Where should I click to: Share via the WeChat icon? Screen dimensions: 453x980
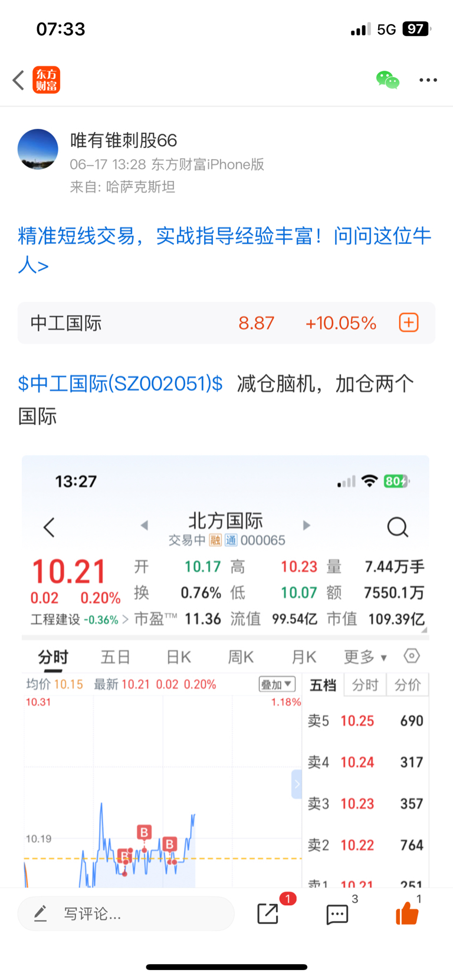point(388,80)
